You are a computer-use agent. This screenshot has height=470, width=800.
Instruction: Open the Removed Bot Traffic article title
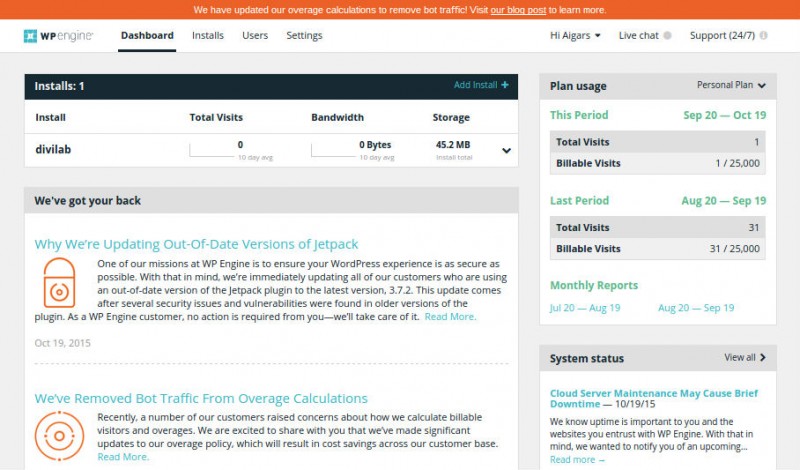coord(201,398)
